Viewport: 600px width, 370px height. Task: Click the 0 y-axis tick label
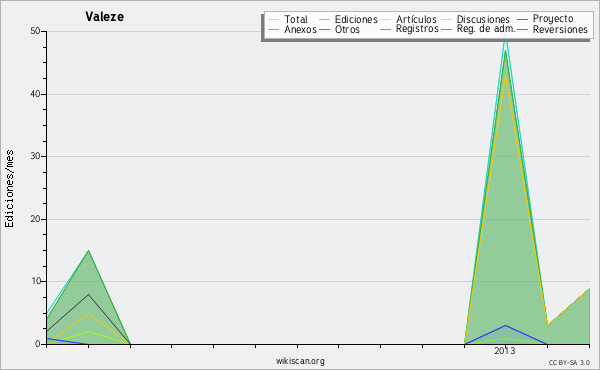38,344
